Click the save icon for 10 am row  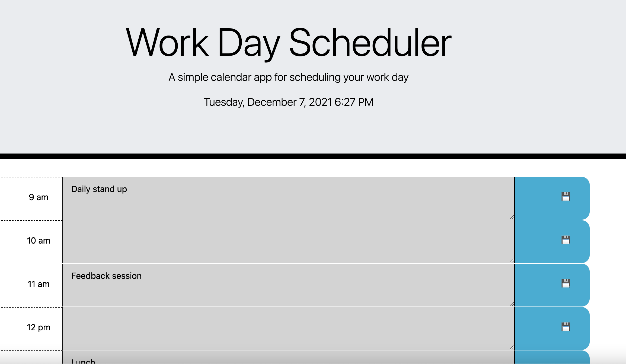tap(566, 240)
